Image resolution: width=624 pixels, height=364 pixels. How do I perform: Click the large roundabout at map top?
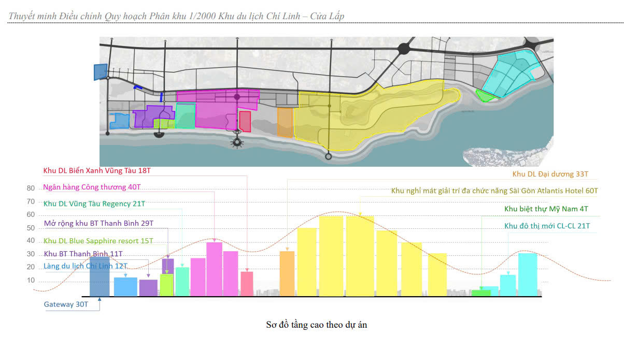pyautogui.click(x=403, y=49)
